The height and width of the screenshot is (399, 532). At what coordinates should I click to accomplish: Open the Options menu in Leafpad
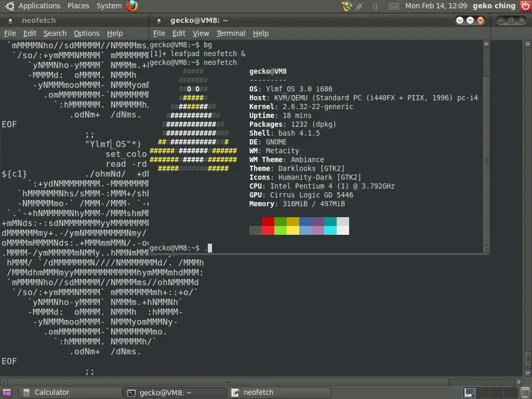(87, 33)
